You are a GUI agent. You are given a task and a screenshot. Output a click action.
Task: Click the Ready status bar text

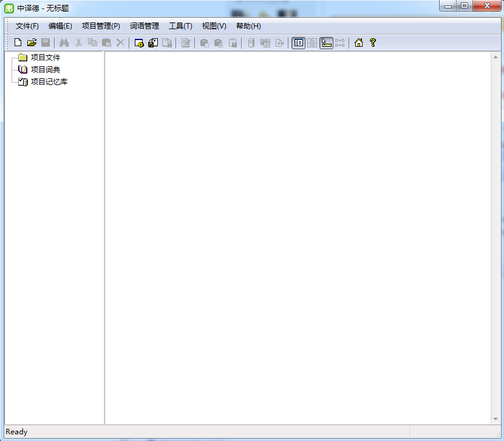(x=16, y=432)
